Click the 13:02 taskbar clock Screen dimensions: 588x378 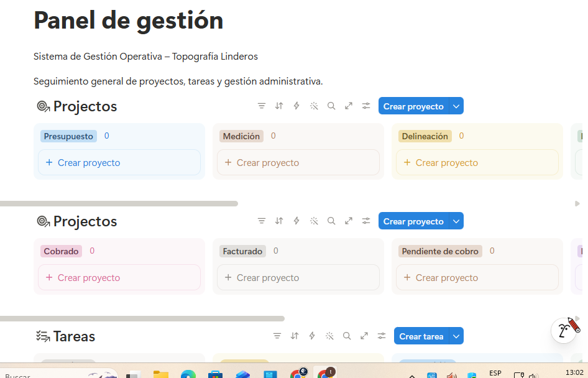click(574, 372)
